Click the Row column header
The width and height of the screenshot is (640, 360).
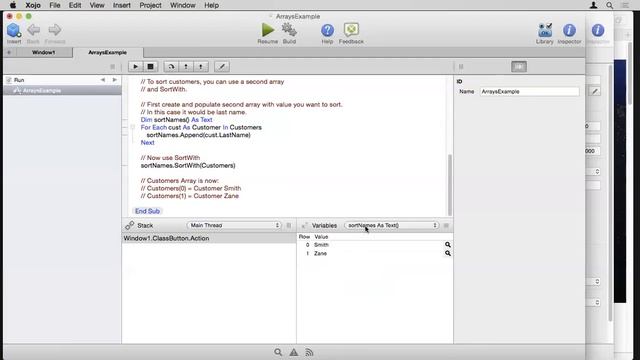pos(304,237)
